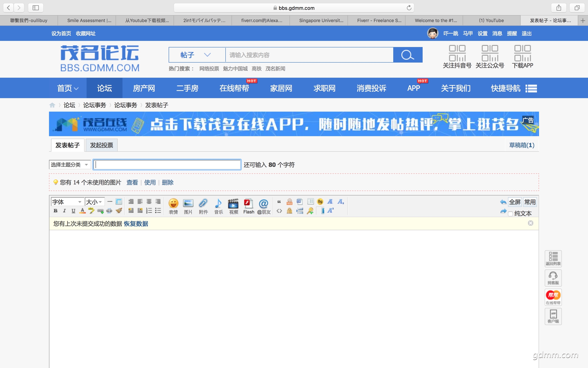Open the 选择主题分类 category dropdown
588x368 pixels.
pyautogui.click(x=70, y=165)
